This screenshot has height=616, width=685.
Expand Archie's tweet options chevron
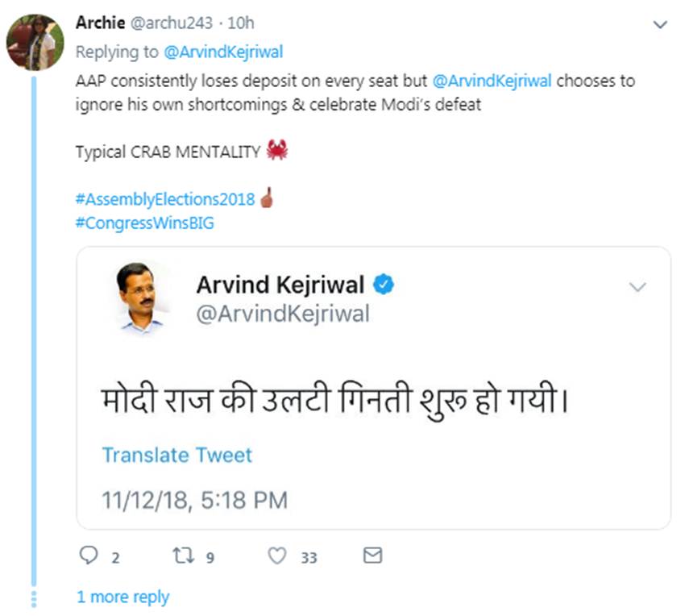tap(660, 25)
